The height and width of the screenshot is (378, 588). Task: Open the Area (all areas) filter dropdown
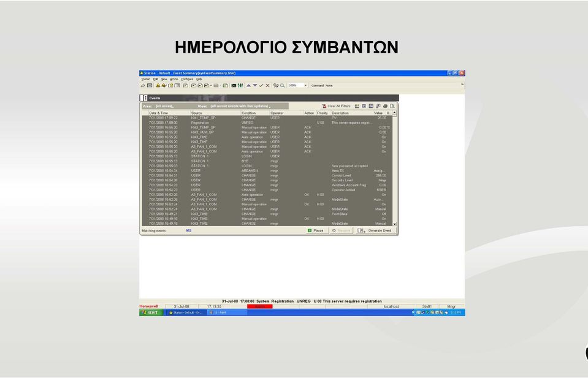[x=164, y=106]
